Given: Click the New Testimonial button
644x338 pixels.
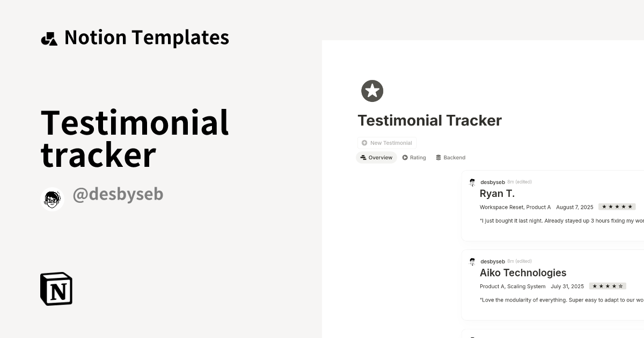Looking at the screenshot, I should pos(386,143).
